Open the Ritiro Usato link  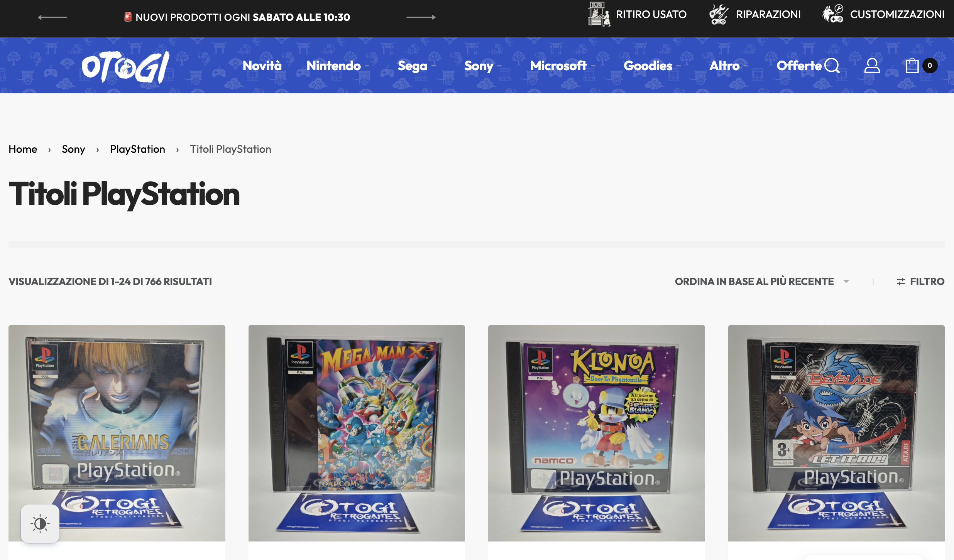[x=651, y=14]
